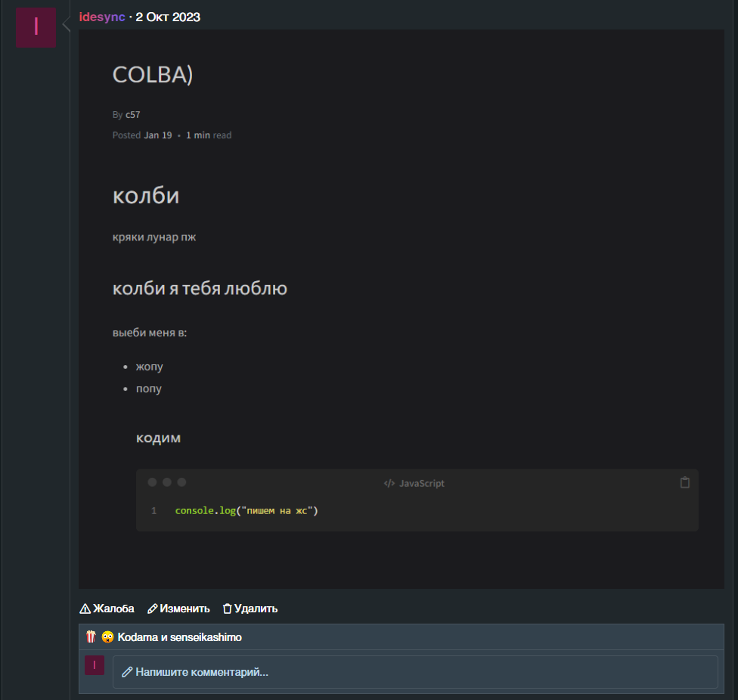Open Kodama's profile from the reactions list
The height and width of the screenshot is (700, 738).
[138, 637]
